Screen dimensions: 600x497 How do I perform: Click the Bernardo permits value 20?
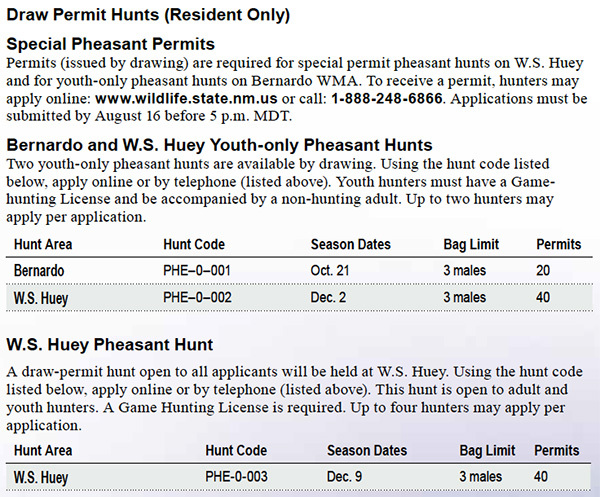tap(543, 270)
